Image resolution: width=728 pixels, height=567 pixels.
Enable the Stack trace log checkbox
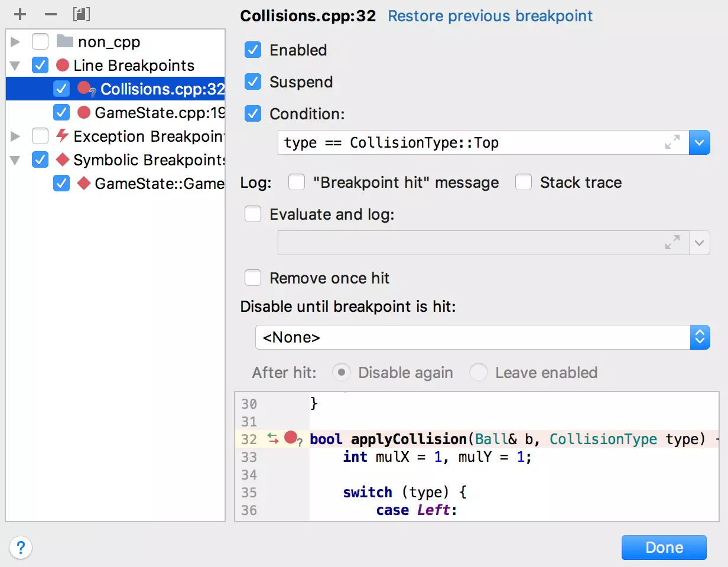pyautogui.click(x=524, y=183)
